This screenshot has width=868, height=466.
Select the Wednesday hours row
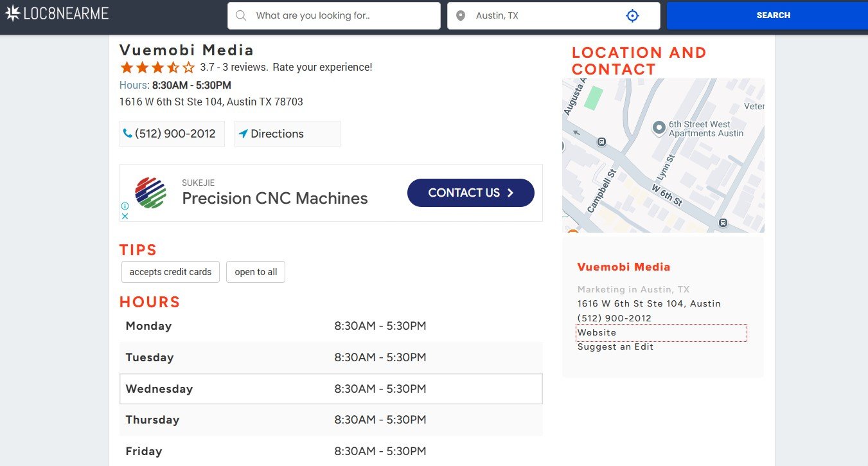[x=331, y=389]
